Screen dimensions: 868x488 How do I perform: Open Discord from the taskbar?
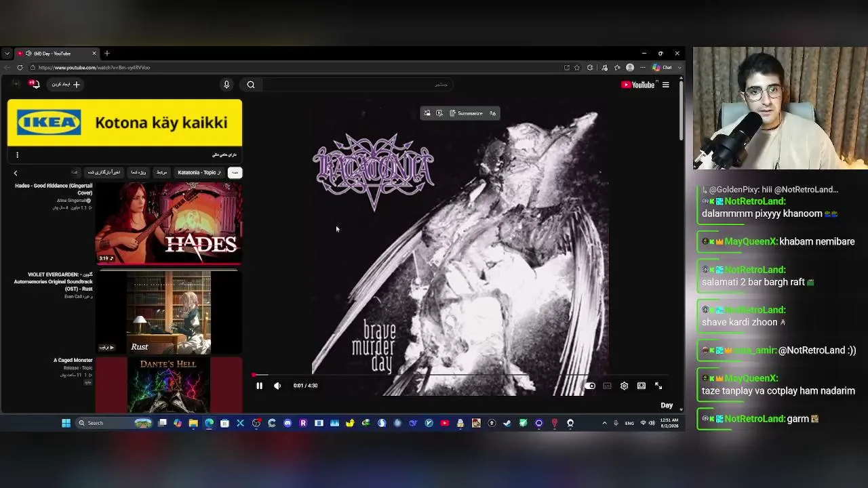[288, 423]
